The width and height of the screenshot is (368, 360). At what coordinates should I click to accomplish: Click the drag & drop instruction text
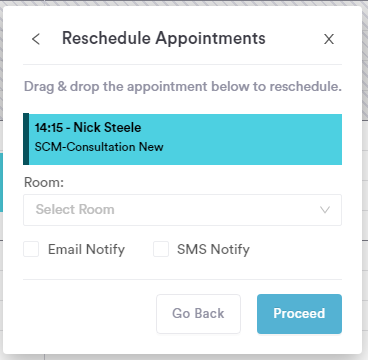(183, 87)
